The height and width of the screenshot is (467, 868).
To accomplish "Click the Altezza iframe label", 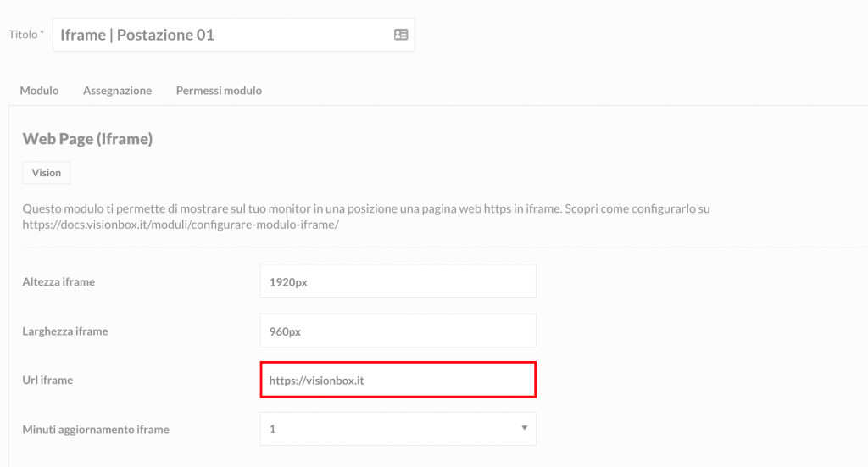I will (x=58, y=281).
